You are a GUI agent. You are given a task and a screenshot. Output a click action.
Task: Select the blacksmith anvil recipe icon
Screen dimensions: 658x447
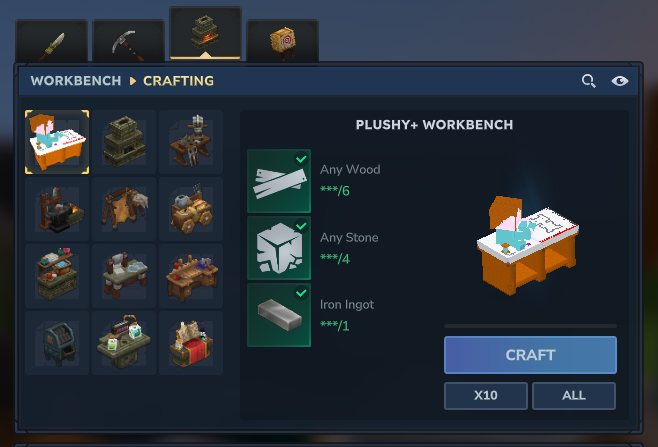[57, 209]
